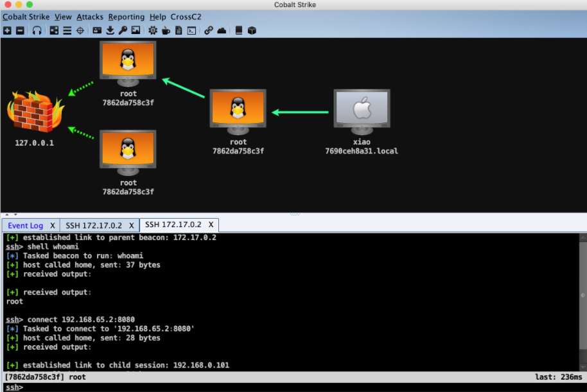Click the coffee cup Java Applet icon
This screenshot has width=587, height=392.
pos(166,30)
